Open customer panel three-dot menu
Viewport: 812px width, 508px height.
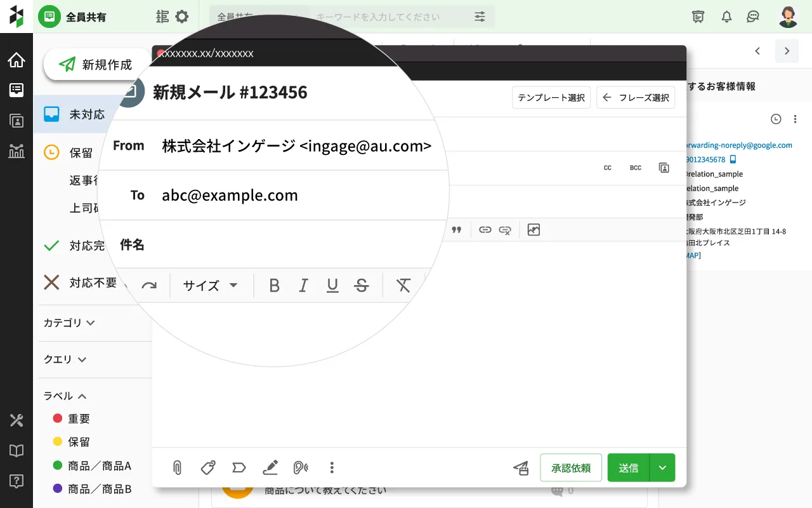coord(795,119)
